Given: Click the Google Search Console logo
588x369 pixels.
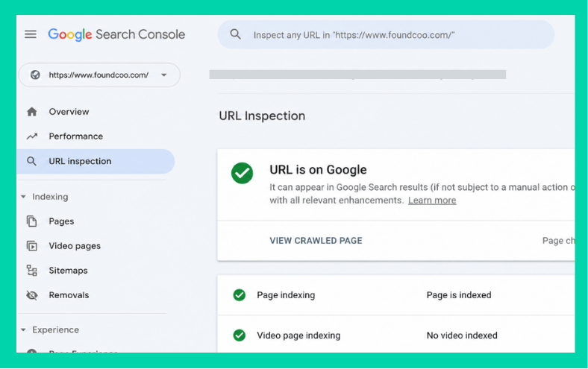Looking at the screenshot, I should click(x=116, y=34).
